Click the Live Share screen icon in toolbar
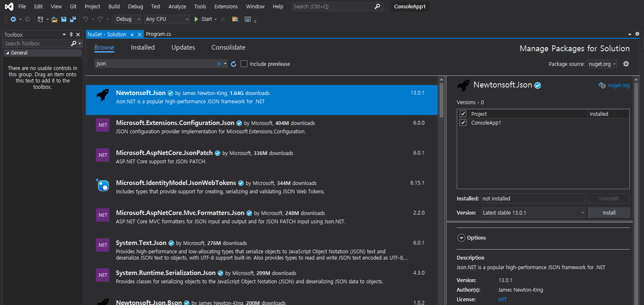644x305 pixels. coord(248,19)
